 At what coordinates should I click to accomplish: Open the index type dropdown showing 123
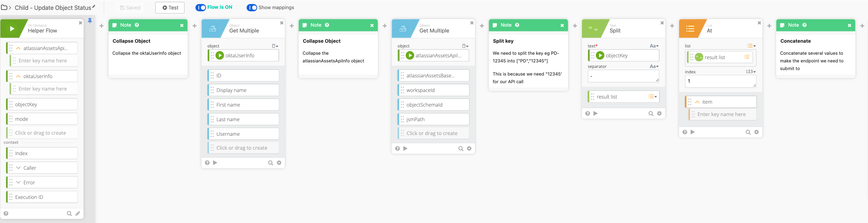751,72
